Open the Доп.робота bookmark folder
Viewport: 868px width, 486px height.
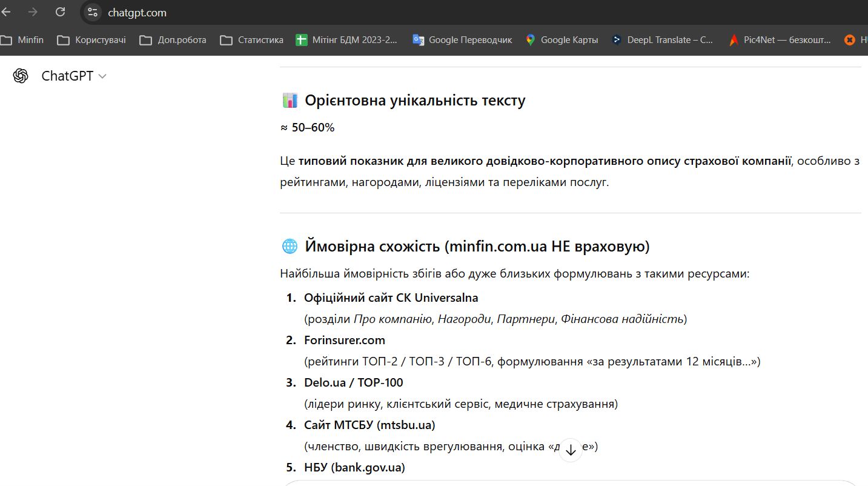(x=173, y=40)
